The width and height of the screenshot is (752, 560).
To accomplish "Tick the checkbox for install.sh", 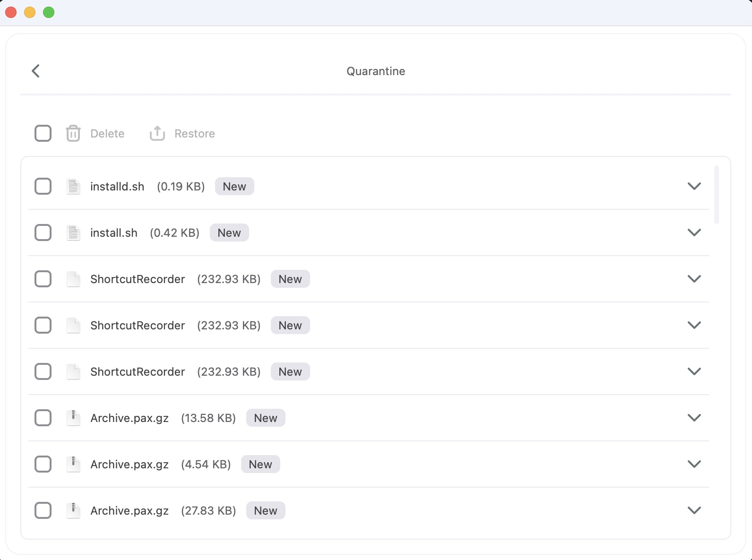I will coord(43,233).
